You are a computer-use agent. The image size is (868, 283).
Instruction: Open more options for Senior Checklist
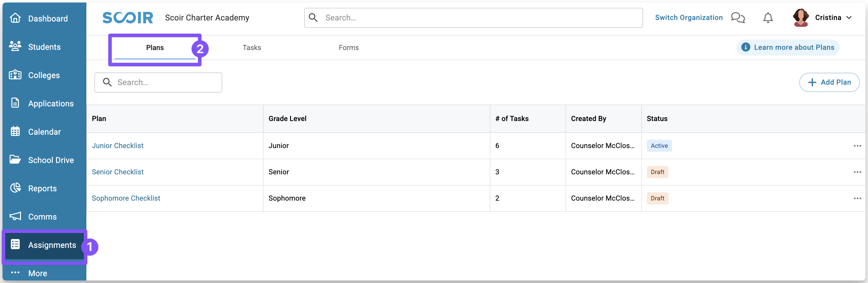857,172
